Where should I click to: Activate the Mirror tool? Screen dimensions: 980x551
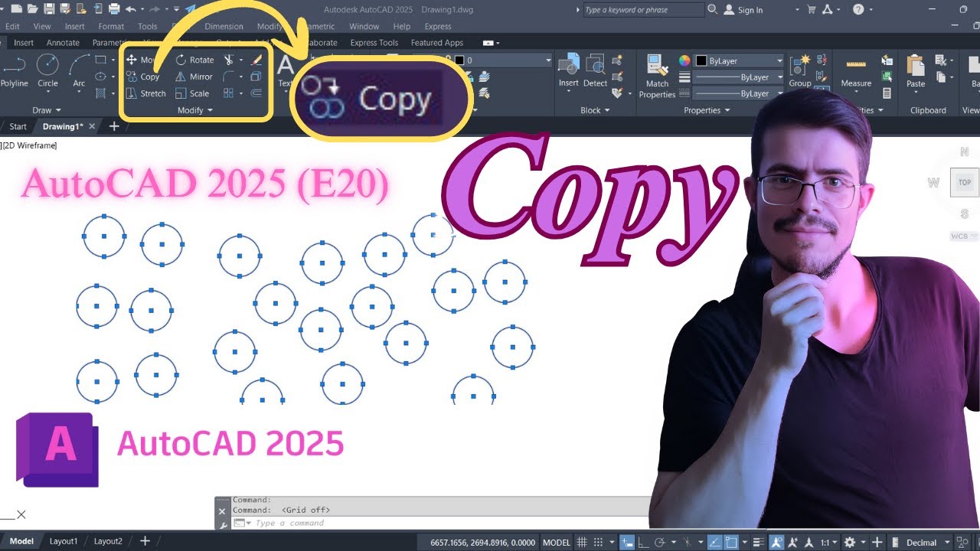pos(194,77)
